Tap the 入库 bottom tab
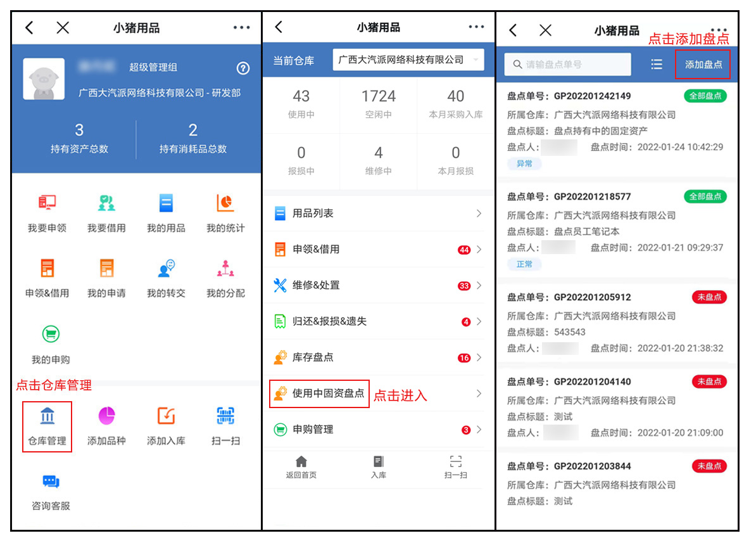Viewport: 756px width, 545px height. pyautogui.click(x=379, y=467)
